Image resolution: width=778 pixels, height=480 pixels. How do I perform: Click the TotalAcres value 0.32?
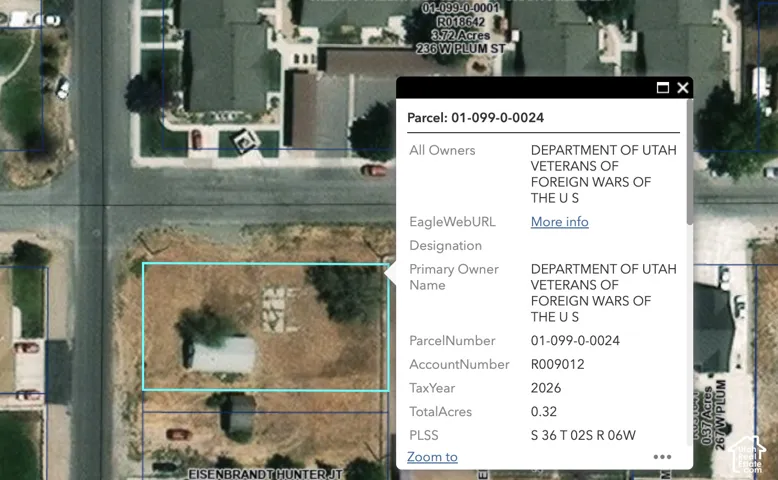click(544, 411)
